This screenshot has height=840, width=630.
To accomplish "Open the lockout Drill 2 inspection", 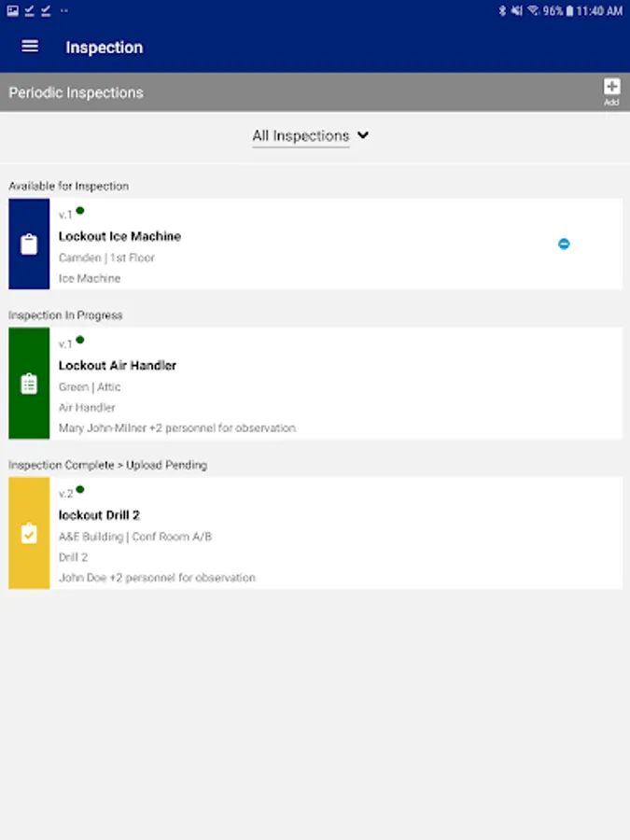I will (x=315, y=533).
